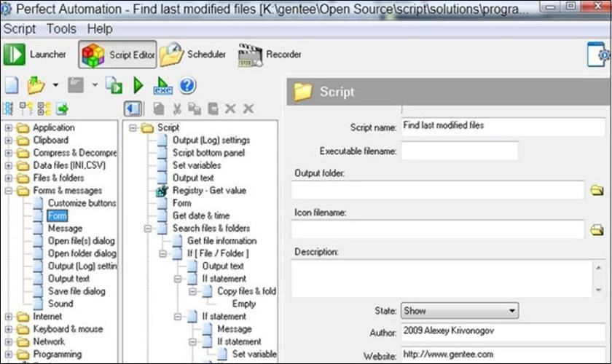Open the State dropdown
This screenshot has height=364, width=612.
pyautogui.click(x=460, y=311)
